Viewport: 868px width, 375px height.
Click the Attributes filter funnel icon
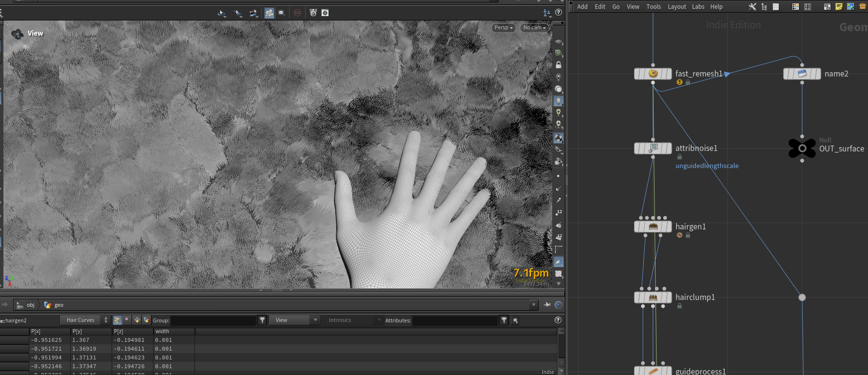tap(504, 320)
